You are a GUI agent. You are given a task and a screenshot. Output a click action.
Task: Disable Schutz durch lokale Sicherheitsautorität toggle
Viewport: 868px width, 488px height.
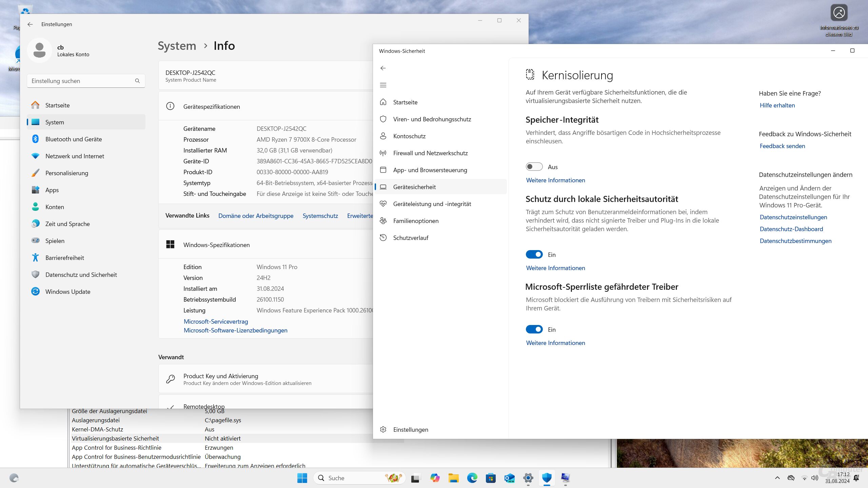pos(534,255)
